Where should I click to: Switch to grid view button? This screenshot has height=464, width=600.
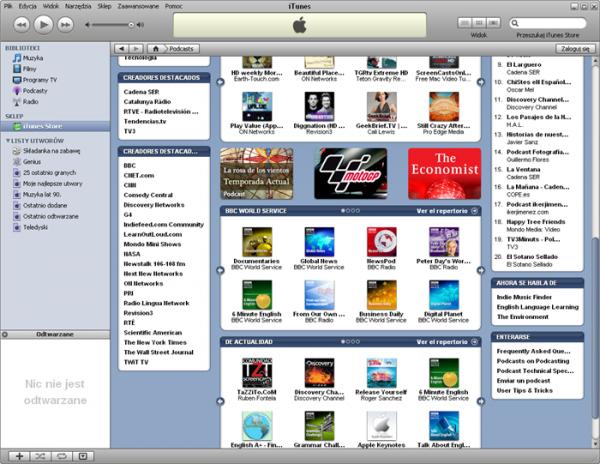point(479,23)
